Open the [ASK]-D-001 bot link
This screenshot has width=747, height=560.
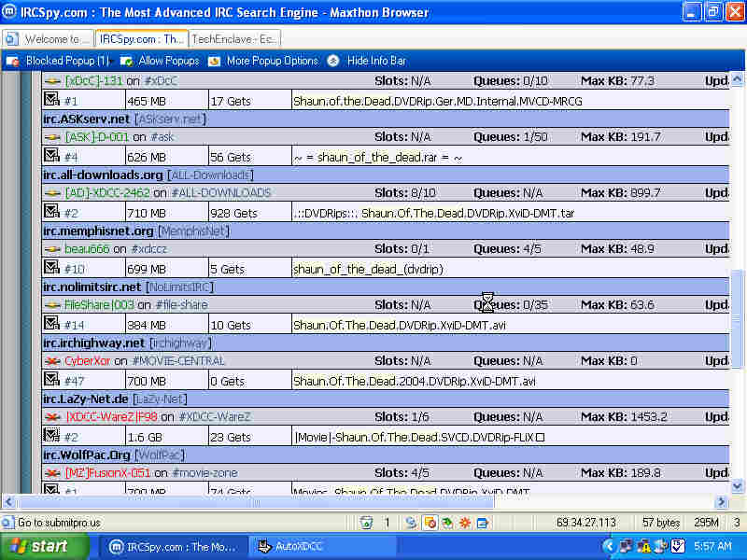[x=97, y=137]
